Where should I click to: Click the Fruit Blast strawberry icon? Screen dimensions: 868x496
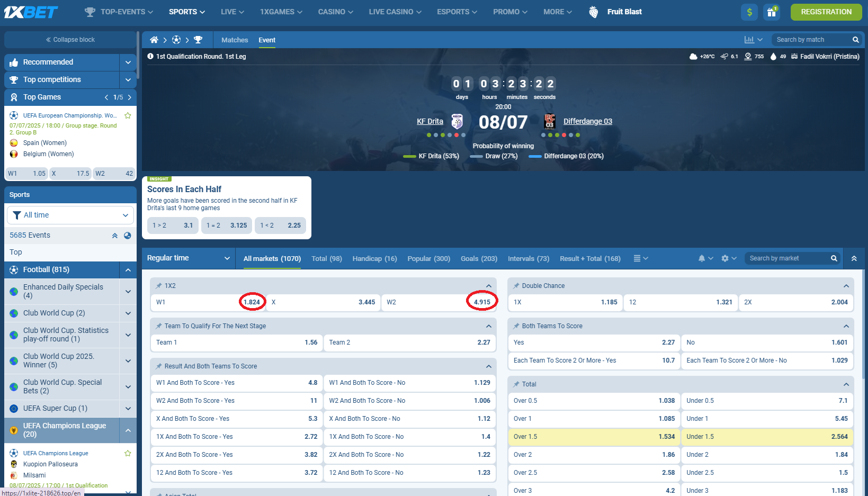(594, 12)
